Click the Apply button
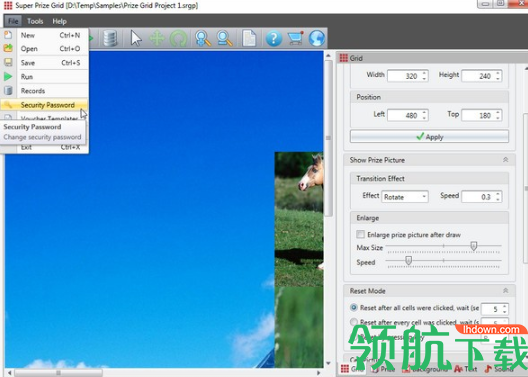 (429, 137)
